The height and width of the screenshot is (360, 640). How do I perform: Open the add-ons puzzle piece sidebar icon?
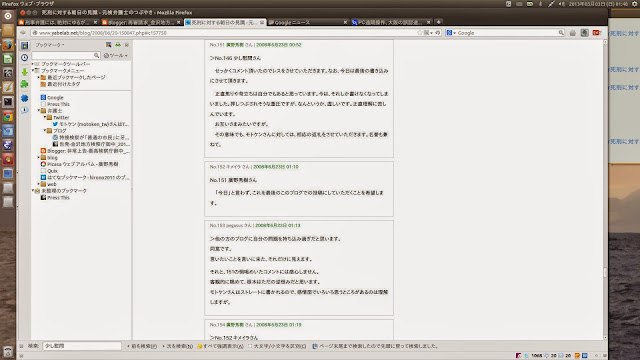click(24, 84)
